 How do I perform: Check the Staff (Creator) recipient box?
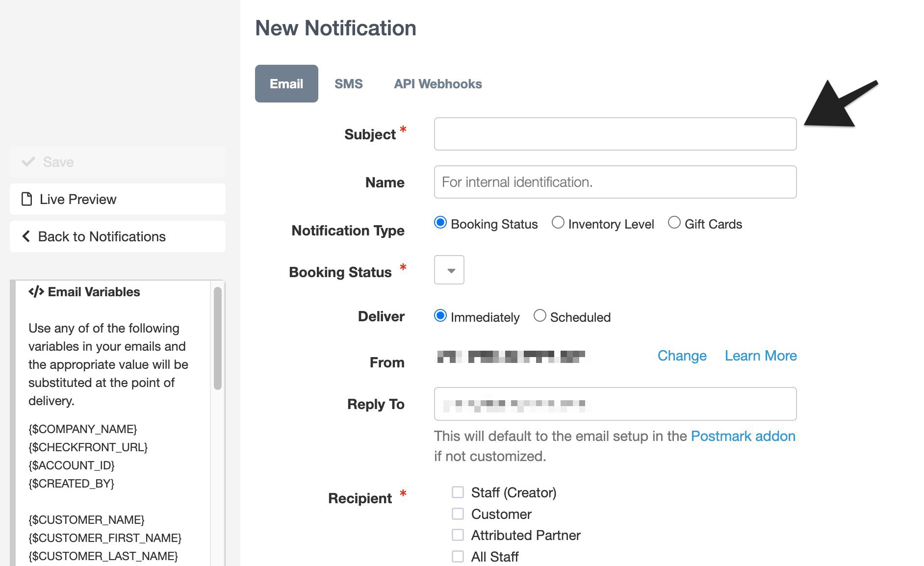[x=458, y=492]
